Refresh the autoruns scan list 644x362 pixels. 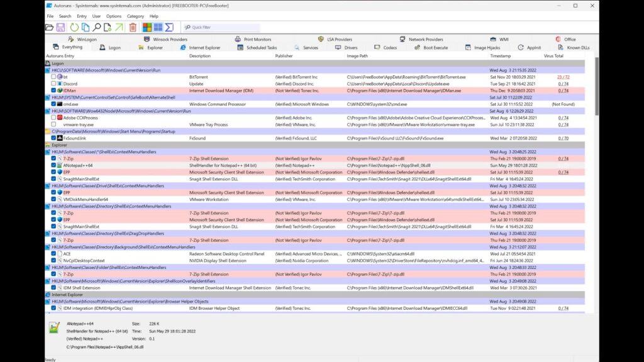[74, 28]
